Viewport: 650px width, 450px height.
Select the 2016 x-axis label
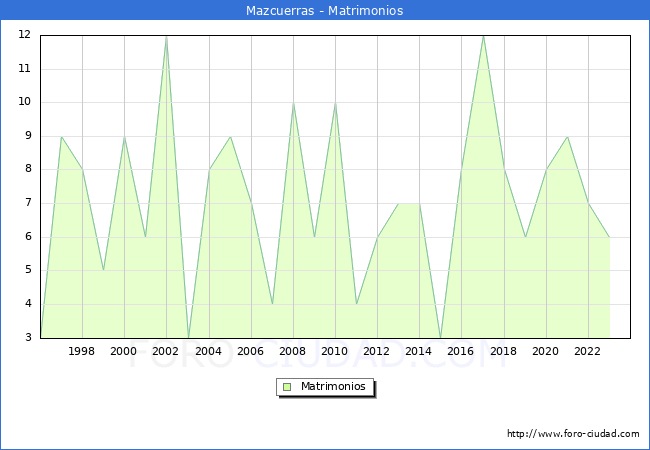[x=461, y=351]
